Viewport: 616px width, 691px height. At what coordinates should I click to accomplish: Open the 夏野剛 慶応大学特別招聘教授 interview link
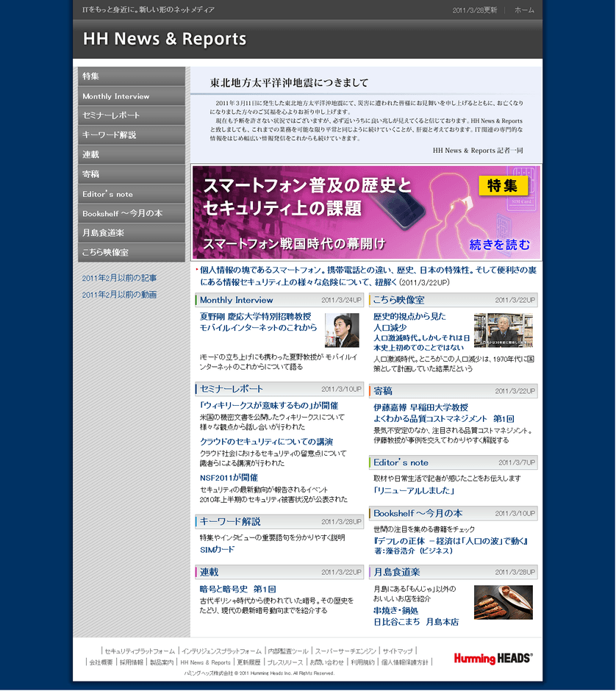click(258, 322)
